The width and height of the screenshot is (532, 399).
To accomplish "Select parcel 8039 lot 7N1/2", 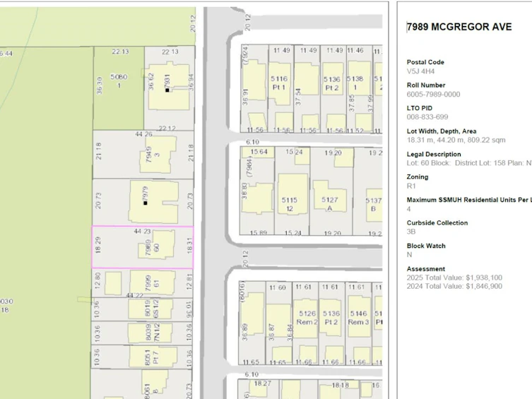I will pyautogui.click(x=142, y=333).
